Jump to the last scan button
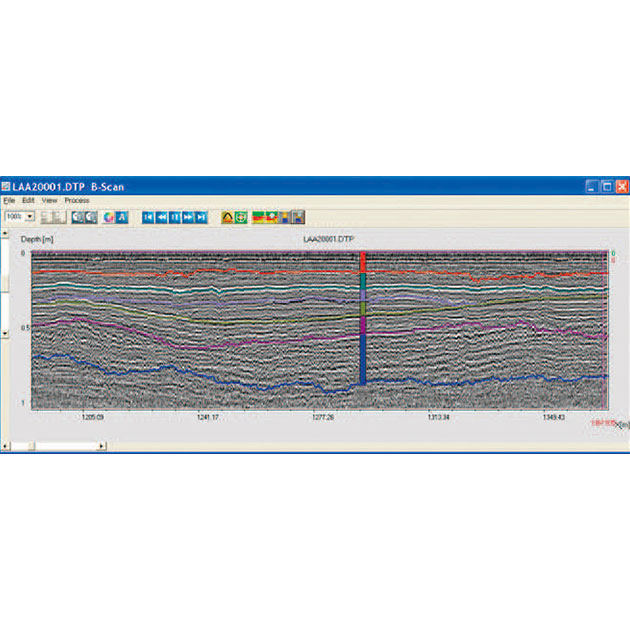 [x=201, y=217]
